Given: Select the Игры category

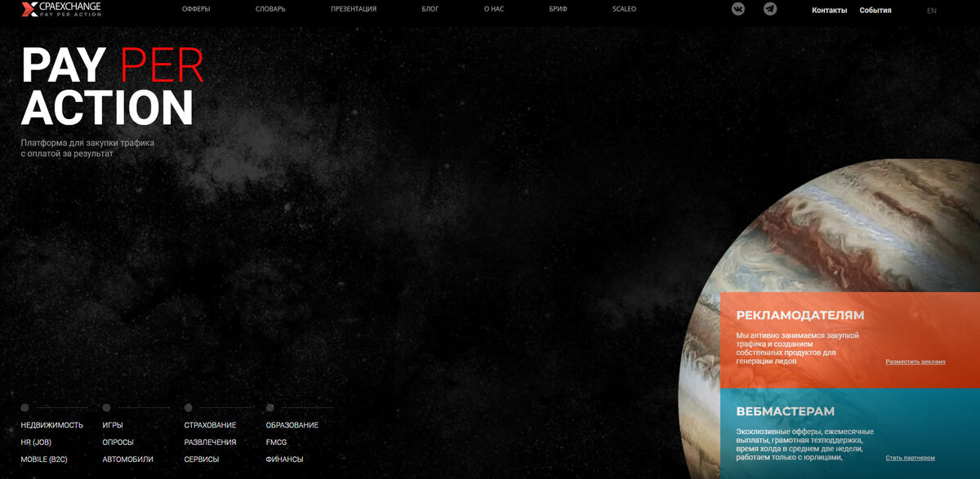Looking at the screenshot, I should pyautogui.click(x=113, y=425).
